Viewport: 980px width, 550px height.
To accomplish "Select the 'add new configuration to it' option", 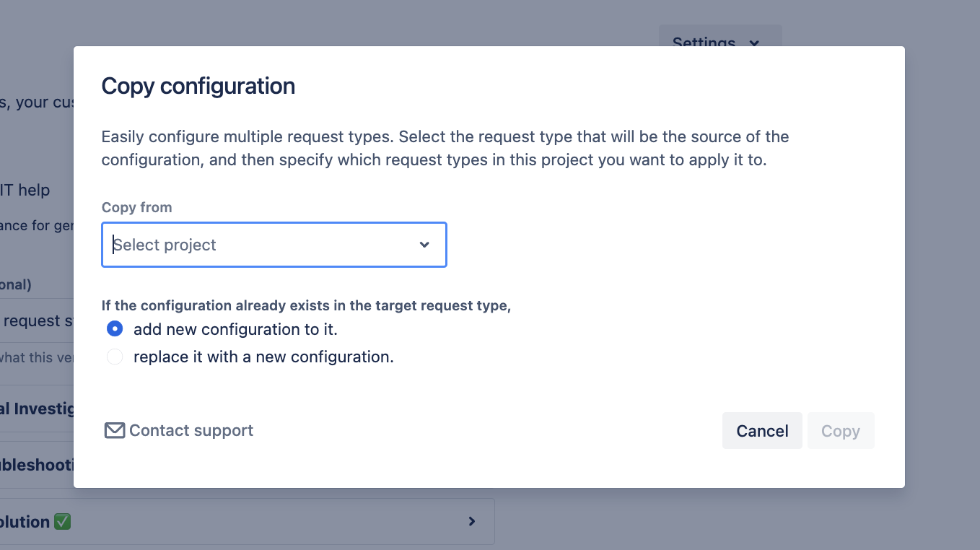I will click(115, 328).
